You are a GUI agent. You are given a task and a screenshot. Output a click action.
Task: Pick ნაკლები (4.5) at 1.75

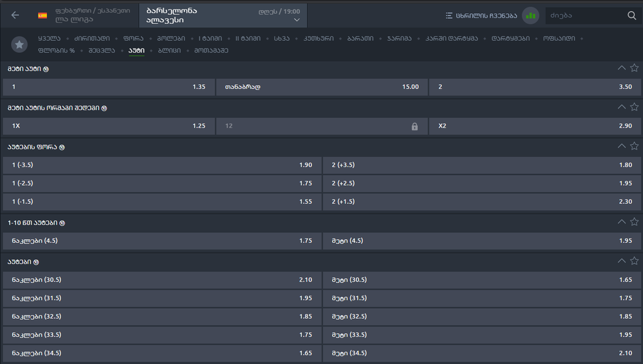(x=162, y=241)
